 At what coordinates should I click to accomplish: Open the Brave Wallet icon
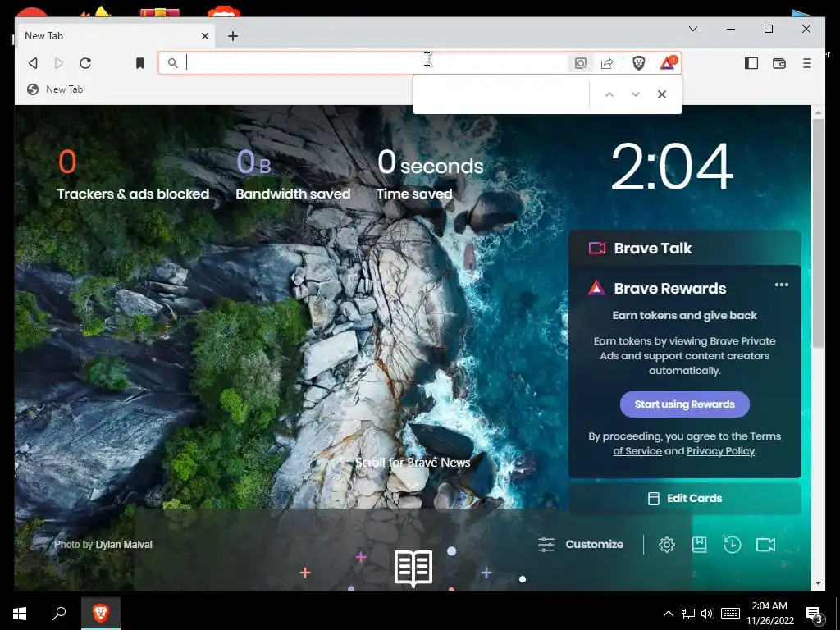pyautogui.click(x=779, y=63)
